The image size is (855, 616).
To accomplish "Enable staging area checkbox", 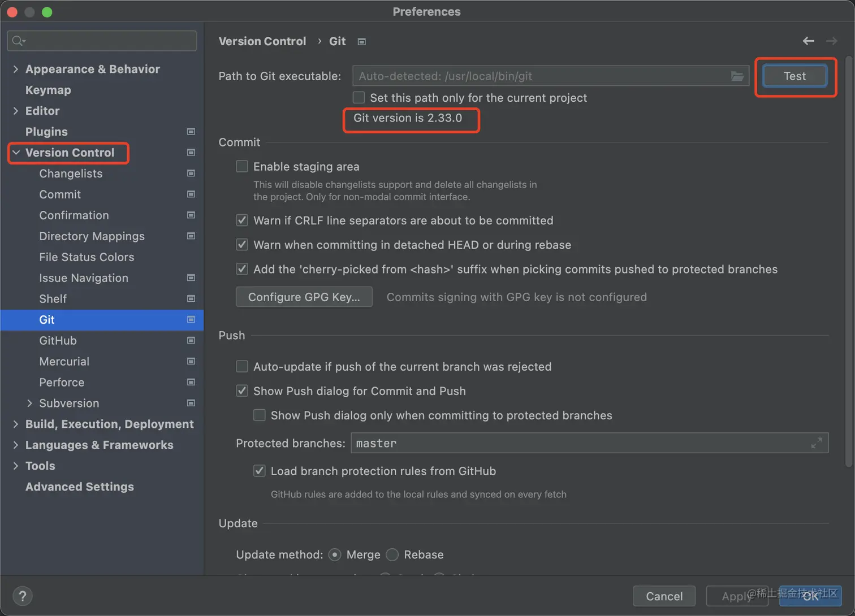I will pos(242,166).
